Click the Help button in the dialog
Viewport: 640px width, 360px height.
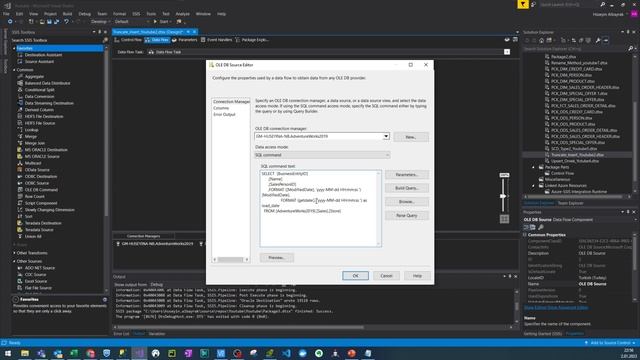pyautogui.click(x=417, y=276)
